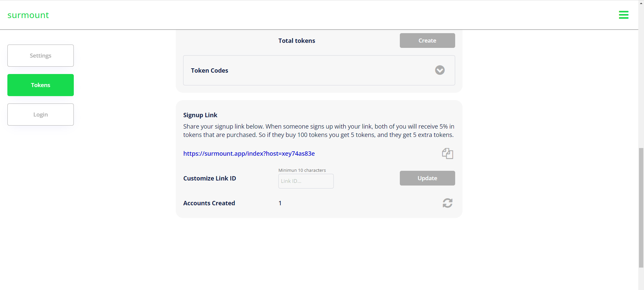Expand the Token Codes chevron

(440, 70)
